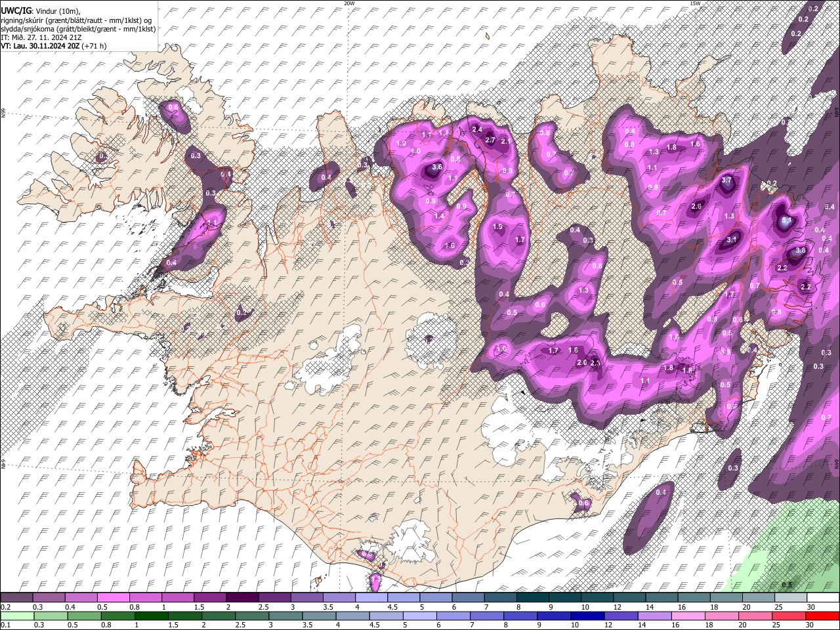Click the "2.4" precipitation value on the map
This screenshot has width=840, height=630.
(x=478, y=129)
